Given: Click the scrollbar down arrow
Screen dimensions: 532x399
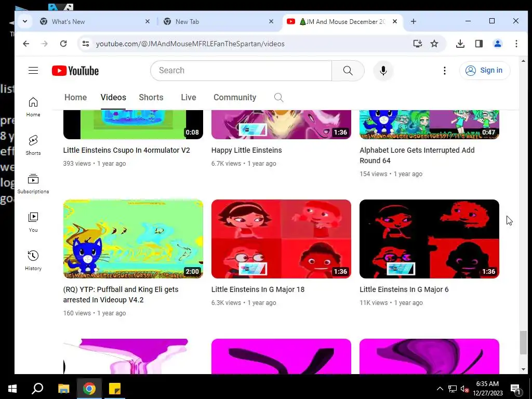Looking at the screenshot, I should click(523, 369).
